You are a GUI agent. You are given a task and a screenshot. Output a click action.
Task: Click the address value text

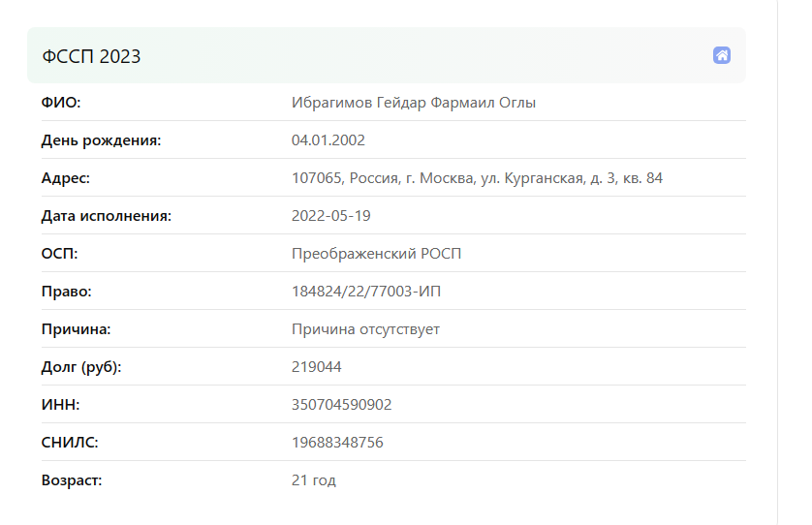click(x=477, y=178)
